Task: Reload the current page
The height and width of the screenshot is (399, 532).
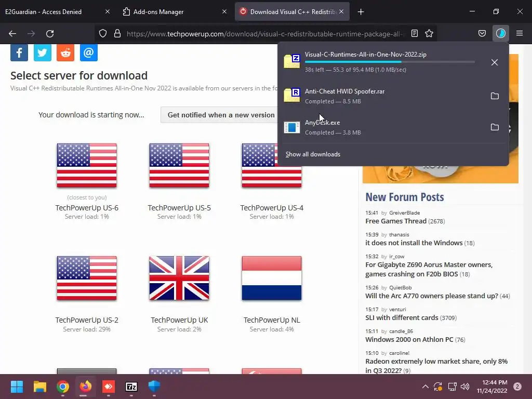Action: 50,34
